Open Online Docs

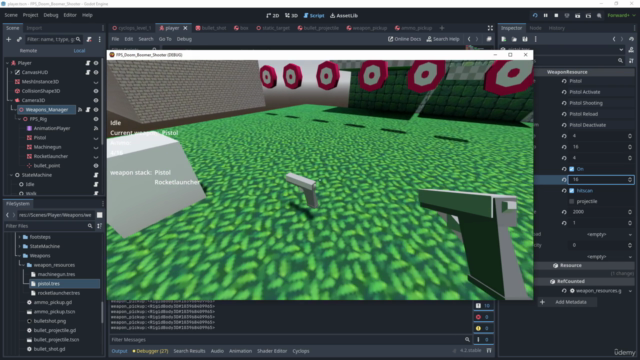pos(404,39)
